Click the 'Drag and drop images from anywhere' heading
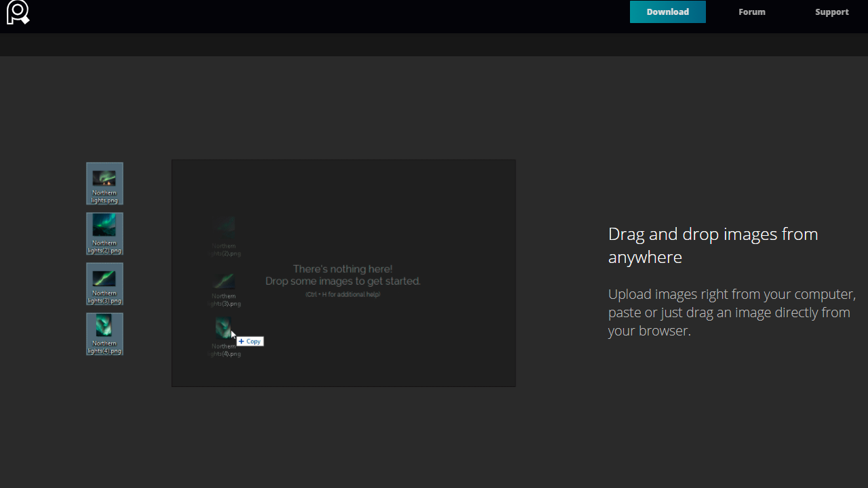This screenshot has height=488, width=868. [x=713, y=245]
